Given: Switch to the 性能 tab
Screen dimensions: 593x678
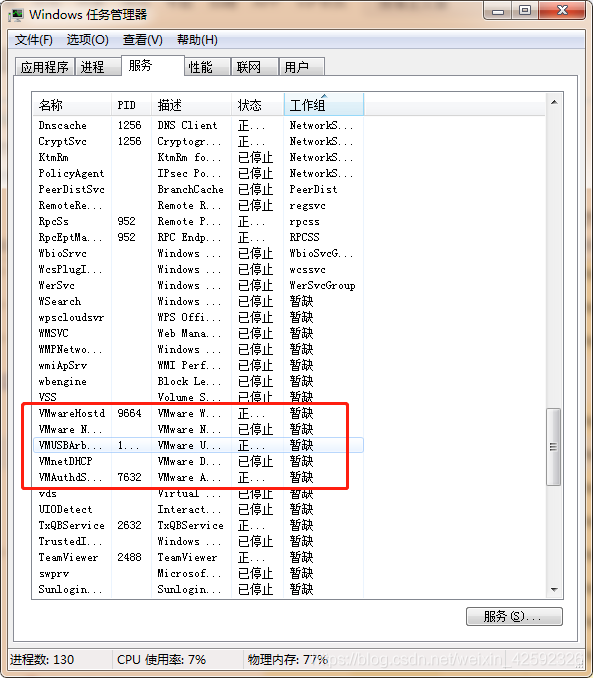Looking at the screenshot, I should [208, 67].
